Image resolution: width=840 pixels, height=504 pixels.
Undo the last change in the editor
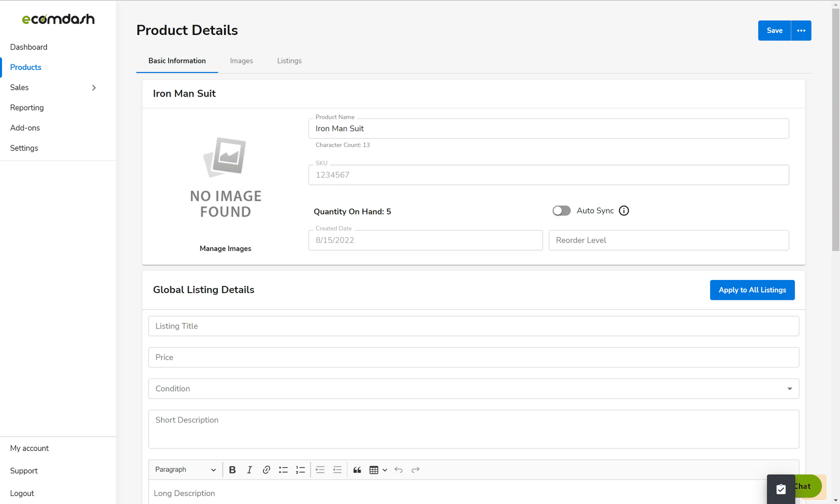(398, 469)
